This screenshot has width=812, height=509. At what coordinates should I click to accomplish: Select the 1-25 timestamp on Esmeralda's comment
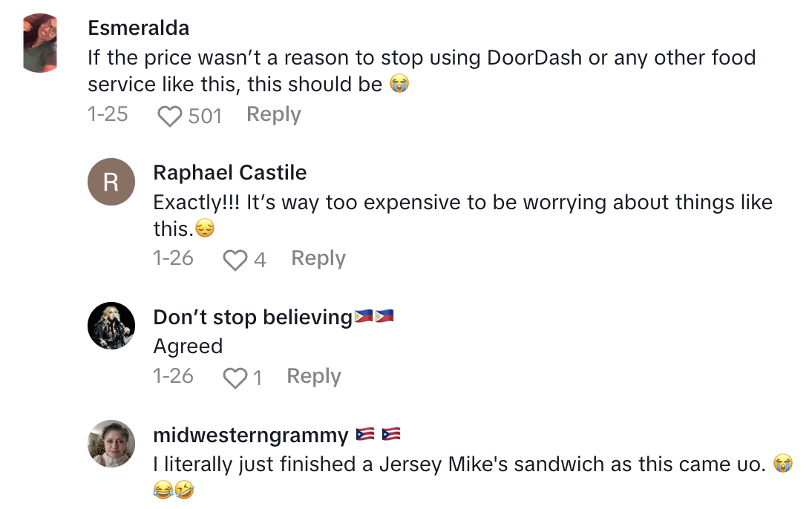point(108,114)
